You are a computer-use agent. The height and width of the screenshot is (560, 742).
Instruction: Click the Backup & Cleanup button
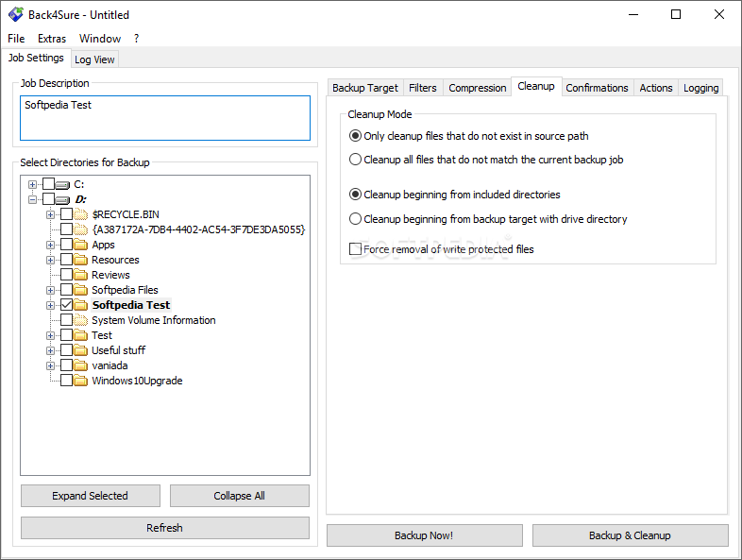pyautogui.click(x=630, y=535)
